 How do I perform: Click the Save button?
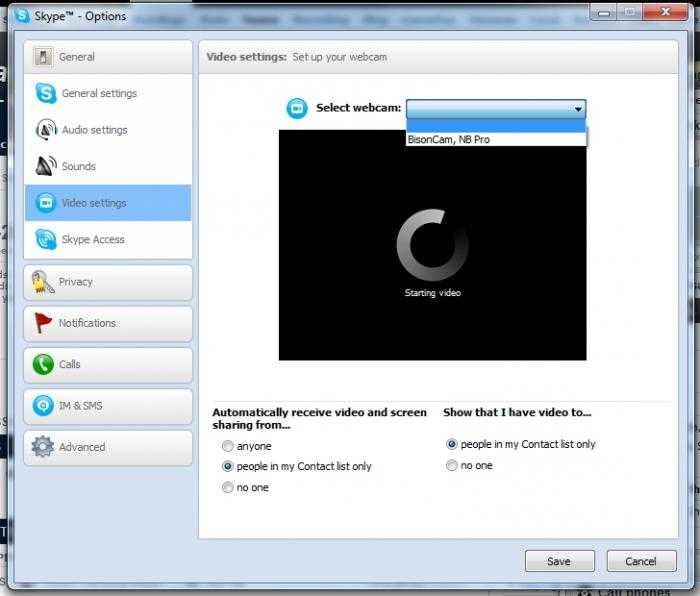(559, 561)
